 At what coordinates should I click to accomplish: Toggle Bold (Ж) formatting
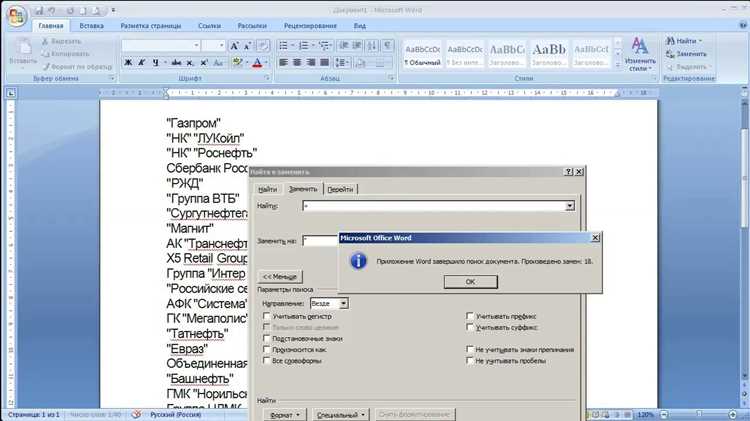(128, 63)
